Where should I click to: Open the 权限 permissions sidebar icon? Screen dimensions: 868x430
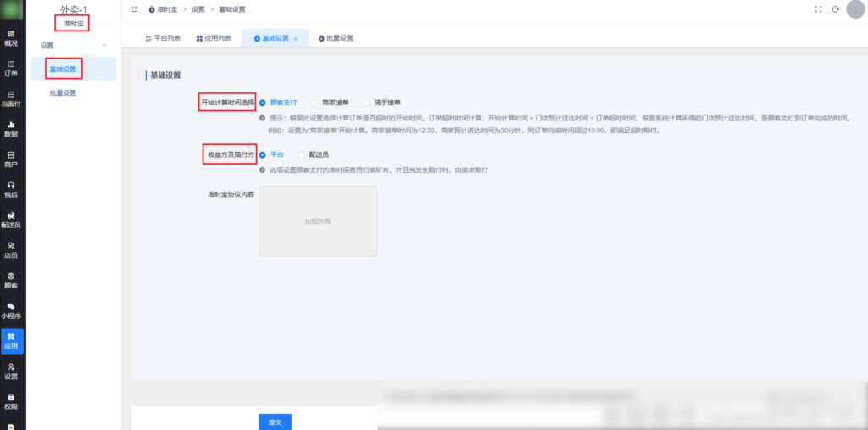click(x=11, y=402)
